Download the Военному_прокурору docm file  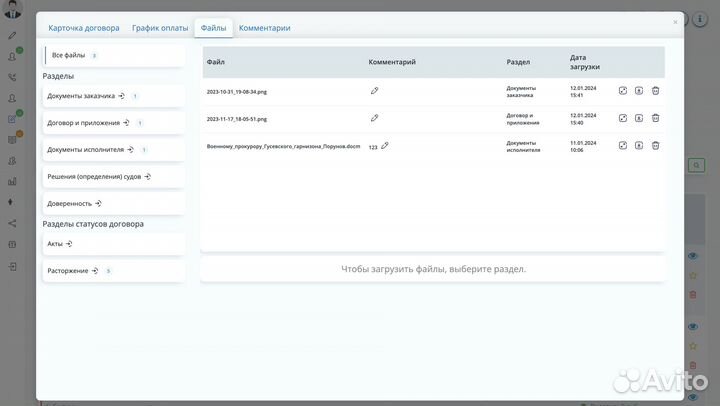[x=639, y=145]
